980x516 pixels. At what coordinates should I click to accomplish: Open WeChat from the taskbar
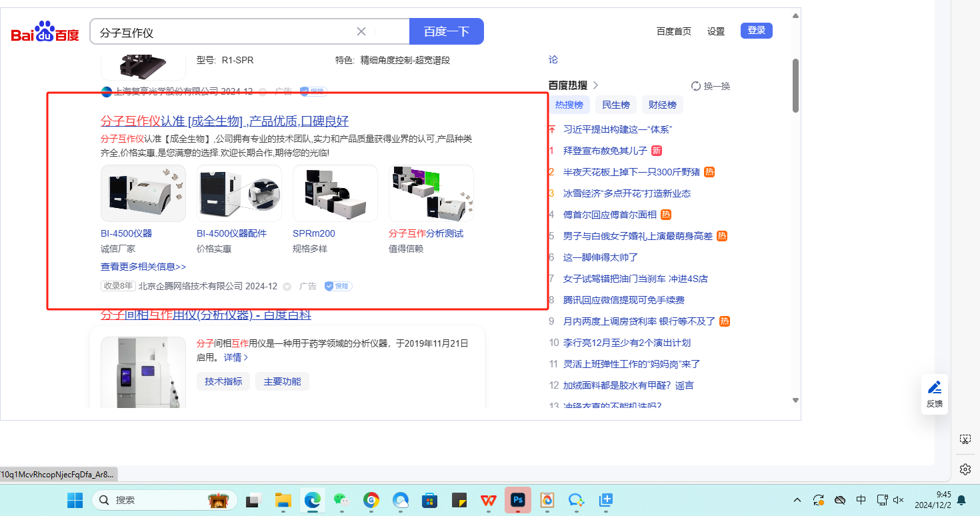click(x=341, y=500)
